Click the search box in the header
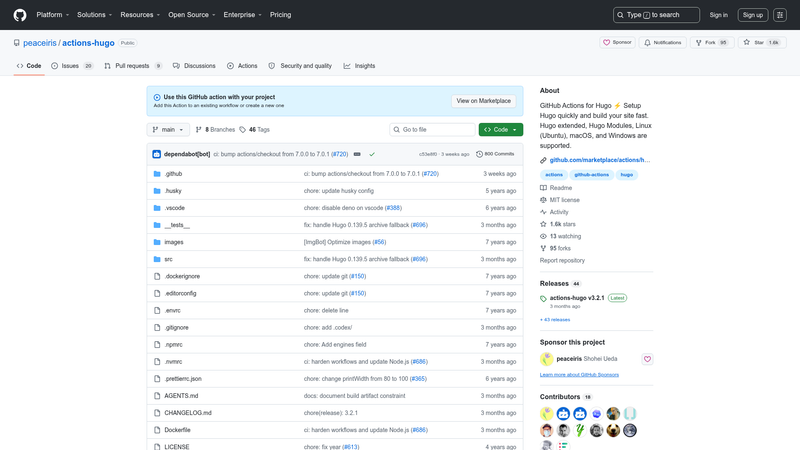 tap(656, 15)
